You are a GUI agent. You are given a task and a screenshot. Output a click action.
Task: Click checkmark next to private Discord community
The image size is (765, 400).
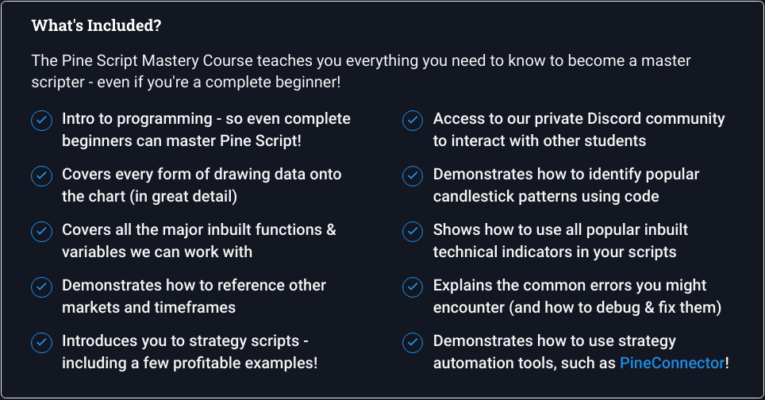(x=413, y=120)
